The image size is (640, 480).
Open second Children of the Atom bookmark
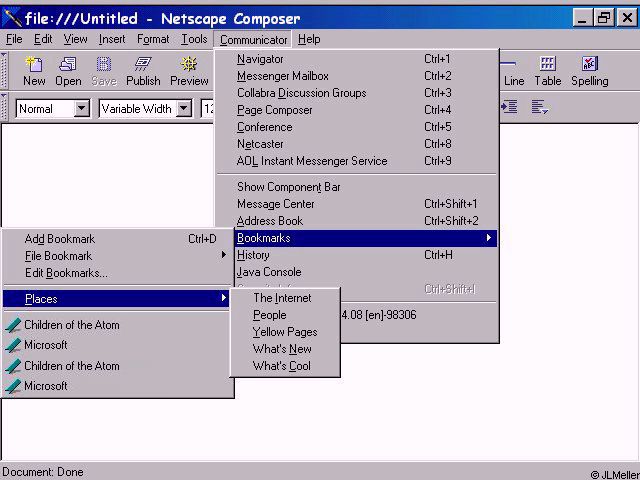(x=117, y=366)
